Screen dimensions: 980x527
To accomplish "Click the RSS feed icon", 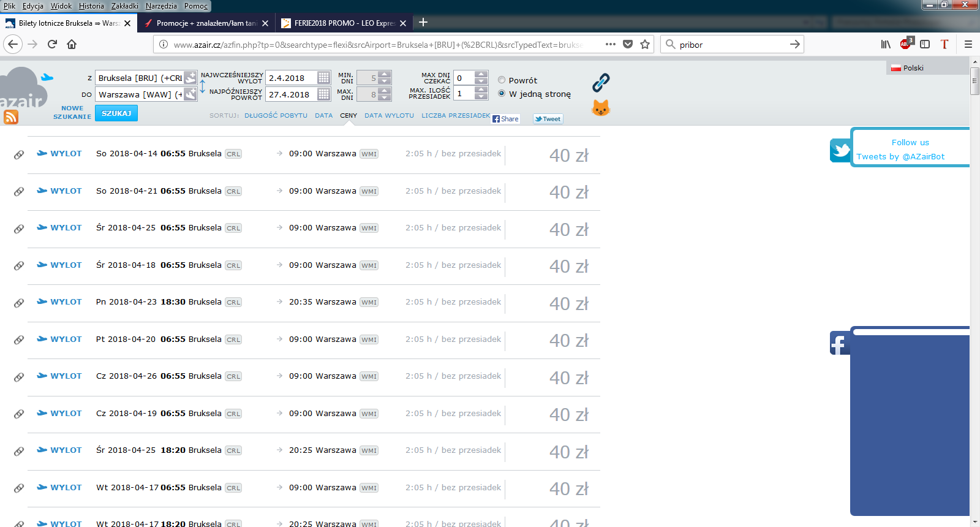I will point(10,116).
